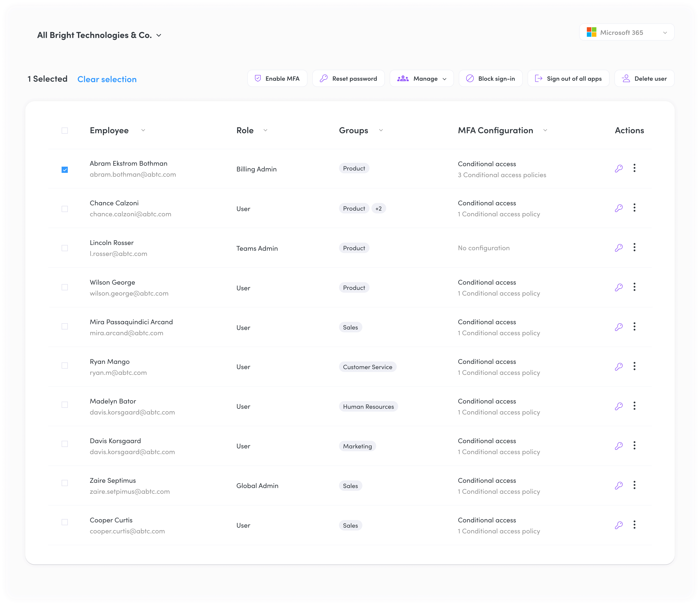This screenshot has width=700, height=605.
Task: Tick the Ryan Mango checkbox
Action: point(65,366)
